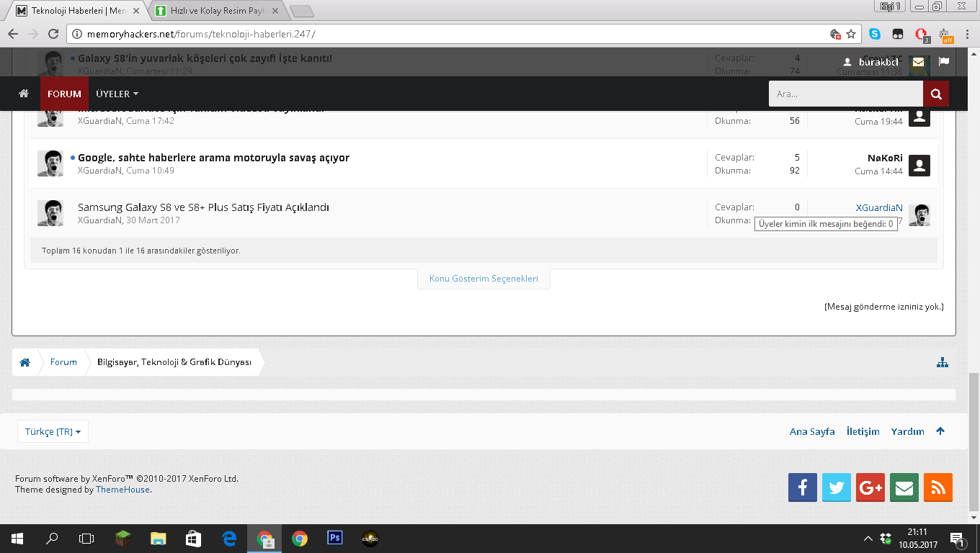Open the orange RSS feed icon
The height and width of the screenshot is (553, 980).
pos(938,487)
